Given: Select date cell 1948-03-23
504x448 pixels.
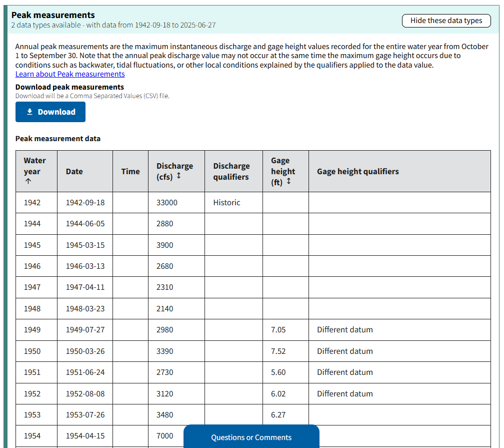Looking at the screenshot, I should pyautogui.click(x=85, y=309).
